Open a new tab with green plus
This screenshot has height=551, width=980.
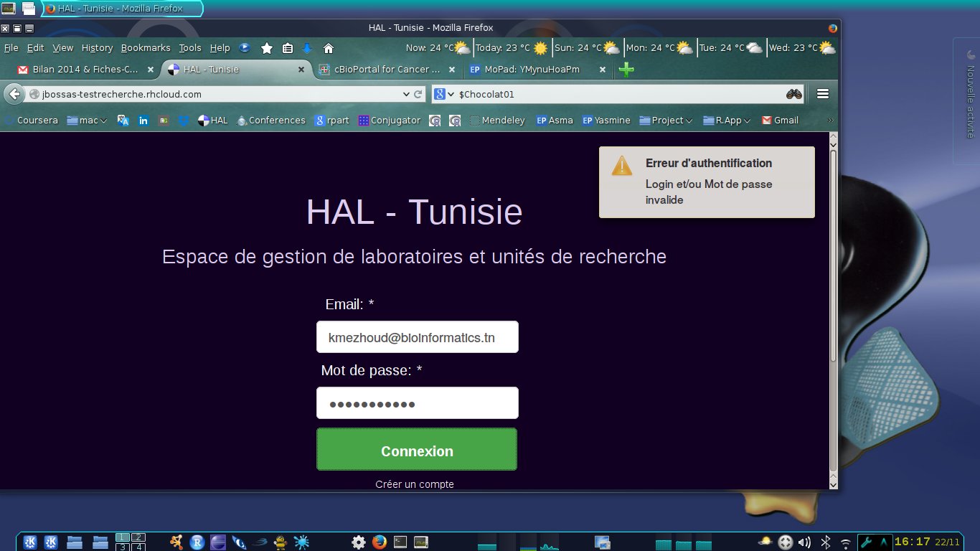pos(626,70)
